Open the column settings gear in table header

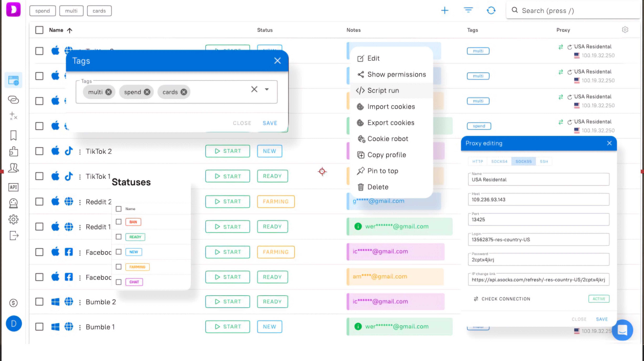625,30
